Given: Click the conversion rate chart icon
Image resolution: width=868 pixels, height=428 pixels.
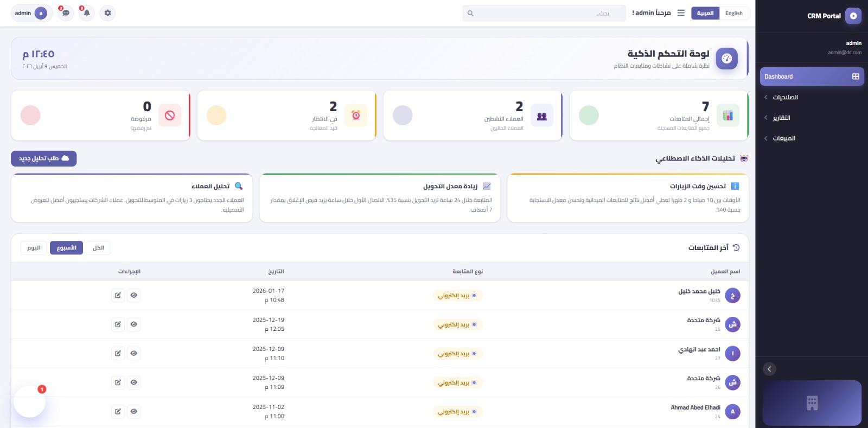Looking at the screenshot, I should pyautogui.click(x=487, y=186).
